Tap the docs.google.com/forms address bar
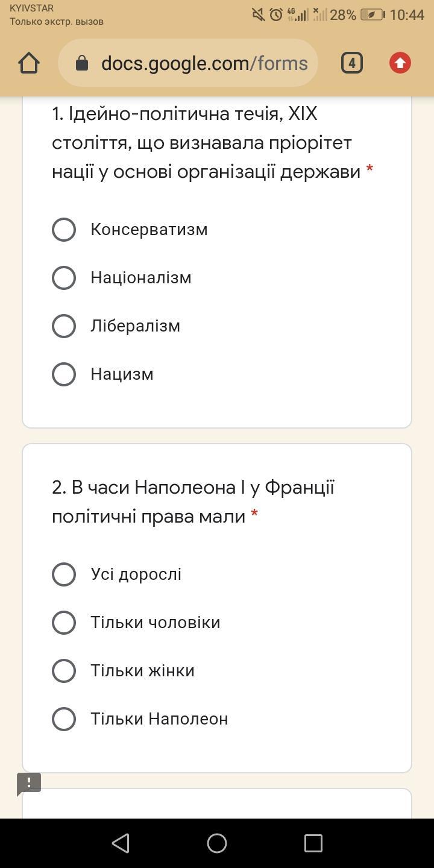Image resolution: width=434 pixels, height=868 pixels. pyautogui.click(x=204, y=63)
